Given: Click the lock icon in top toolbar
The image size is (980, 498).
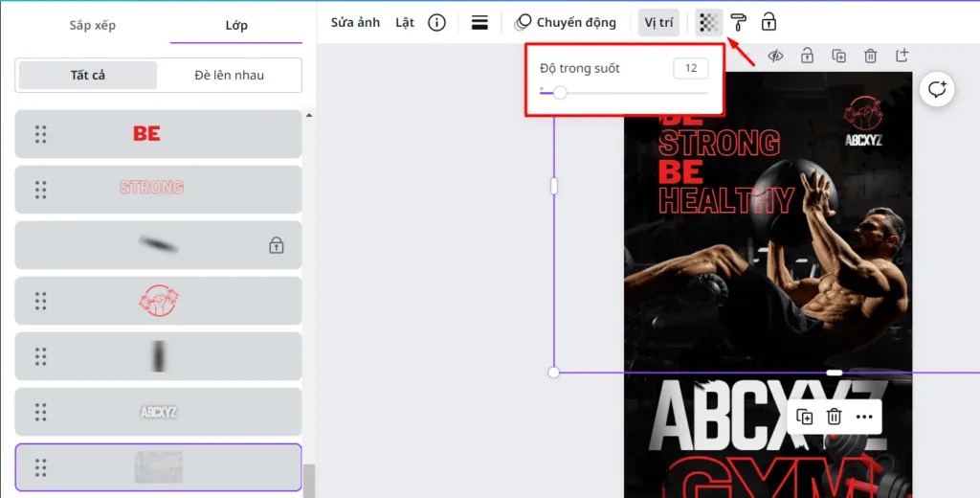Looking at the screenshot, I should 768,23.
